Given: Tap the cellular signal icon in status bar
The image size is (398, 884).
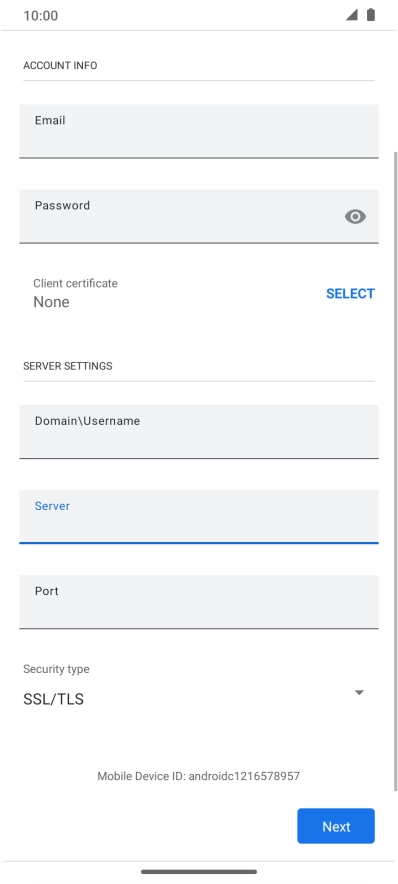Looking at the screenshot, I should (x=352, y=15).
